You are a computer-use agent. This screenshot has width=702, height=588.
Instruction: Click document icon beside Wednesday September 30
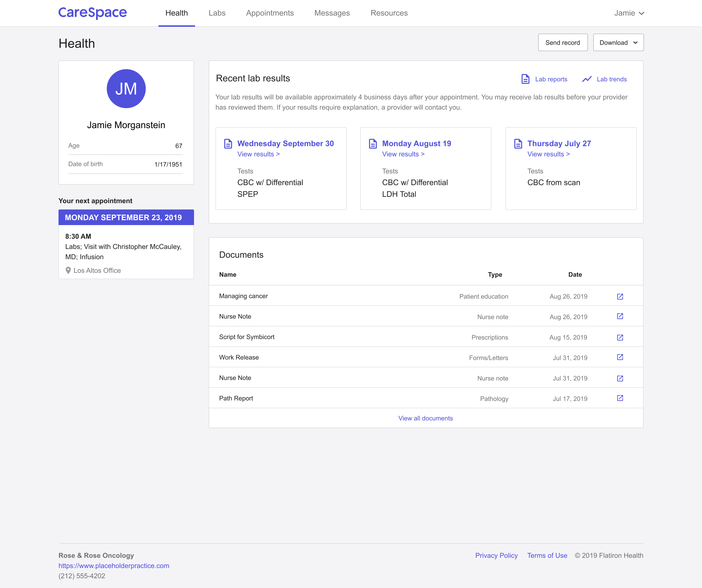point(228,144)
